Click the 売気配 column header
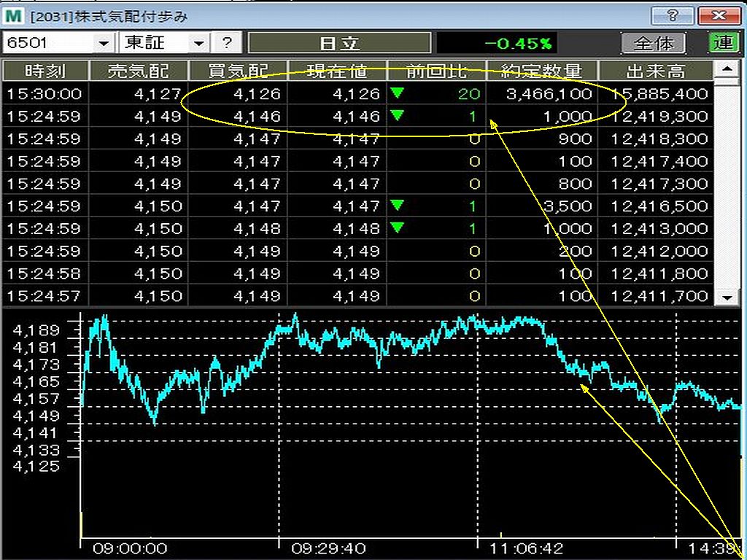This screenshot has height=560, width=747. (139, 71)
